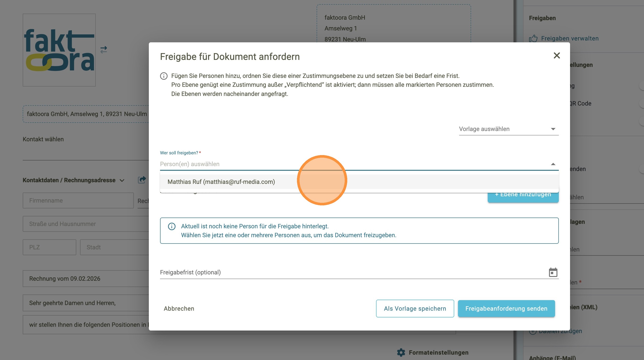This screenshot has height=360, width=644.
Task: Click the Freigabefrist (optional) field
Action: (x=350, y=272)
